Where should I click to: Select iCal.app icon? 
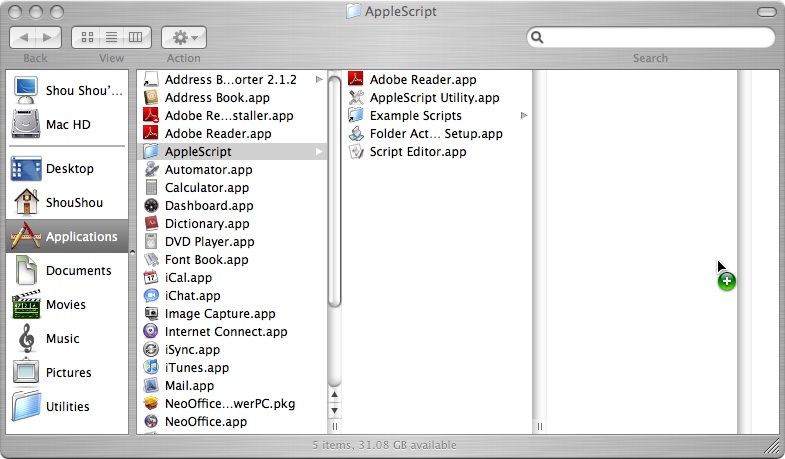coord(151,278)
